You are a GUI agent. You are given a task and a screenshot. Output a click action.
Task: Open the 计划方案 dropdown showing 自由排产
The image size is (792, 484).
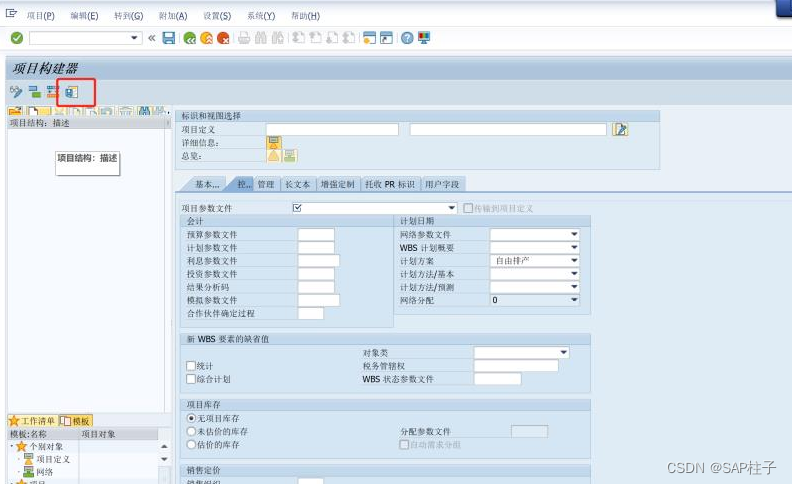(x=574, y=261)
